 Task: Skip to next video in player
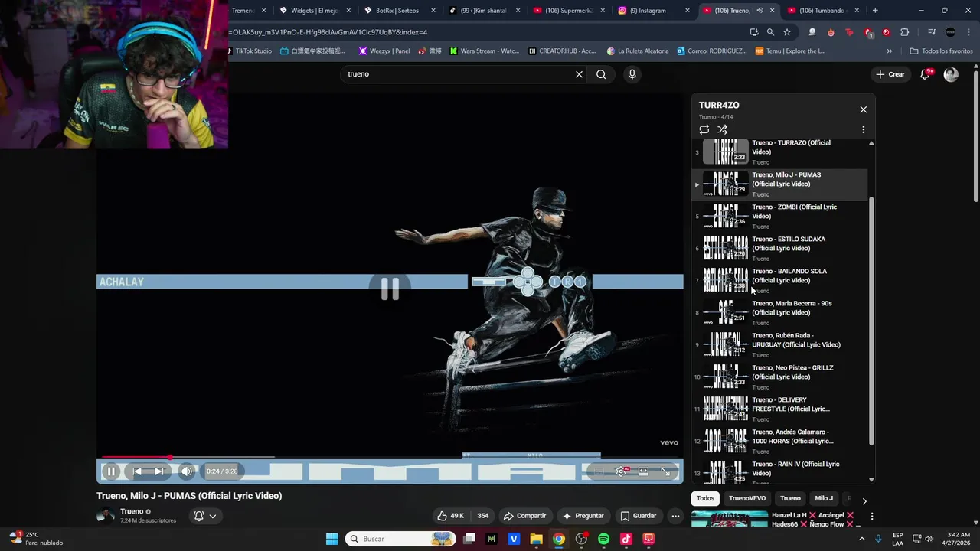(159, 471)
